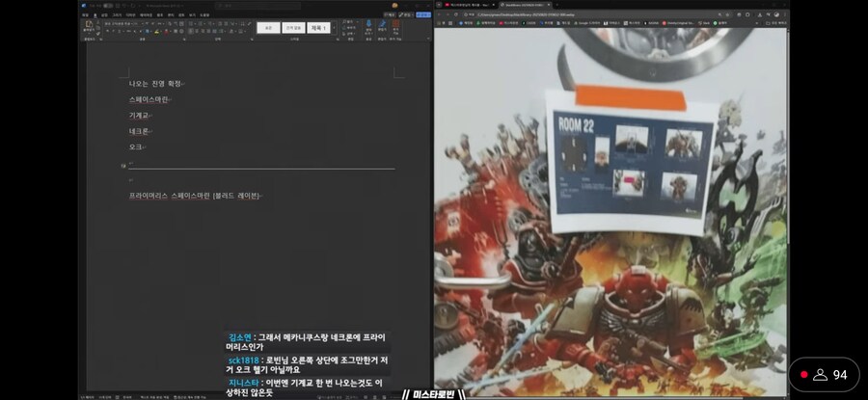Switch to the 디자인 ribbon tab
This screenshot has width=868, height=400.
point(130,14)
